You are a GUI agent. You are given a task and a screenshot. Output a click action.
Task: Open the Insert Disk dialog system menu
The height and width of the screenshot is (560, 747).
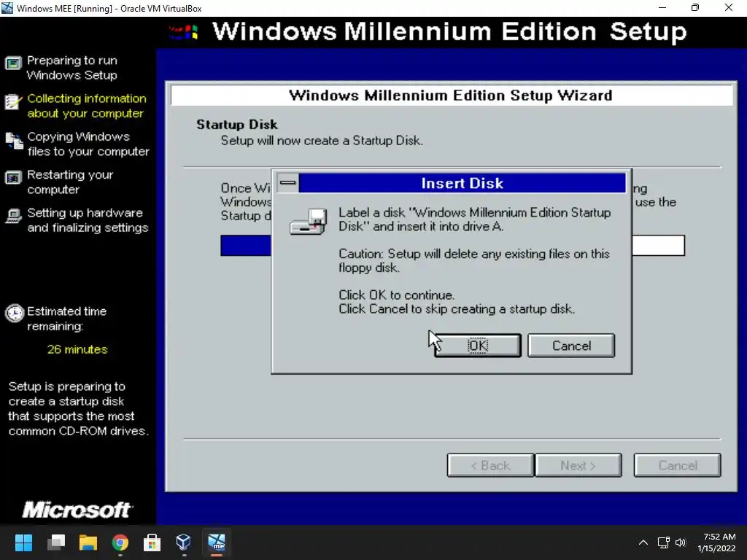click(x=287, y=183)
